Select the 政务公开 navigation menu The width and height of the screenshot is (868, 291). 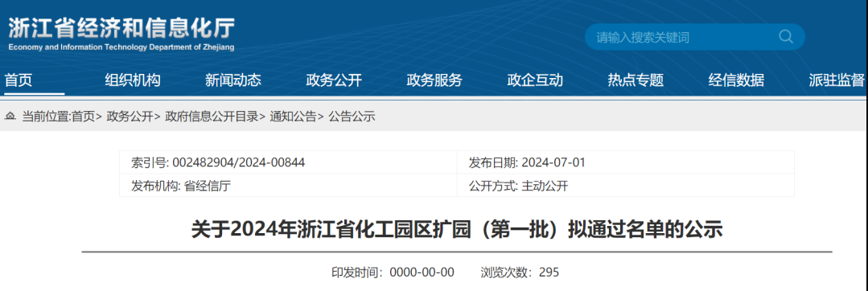tap(334, 80)
